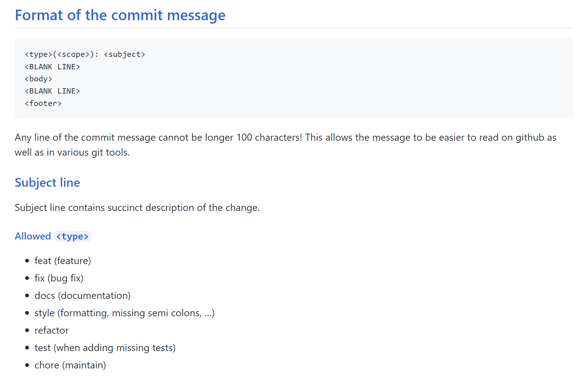Click the 'refactor' list item
The width and height of the screenshot is (588, 379).
click(51, 331)
